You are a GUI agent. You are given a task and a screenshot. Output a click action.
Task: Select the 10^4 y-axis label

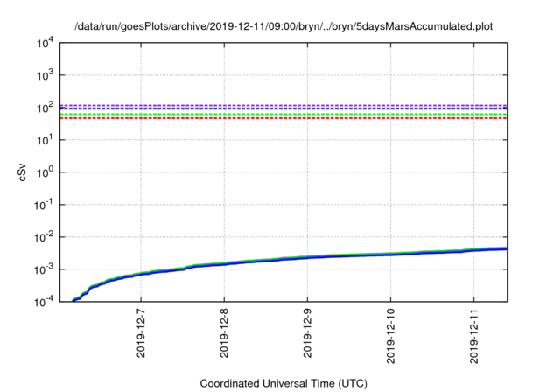[x=45, y=44]
